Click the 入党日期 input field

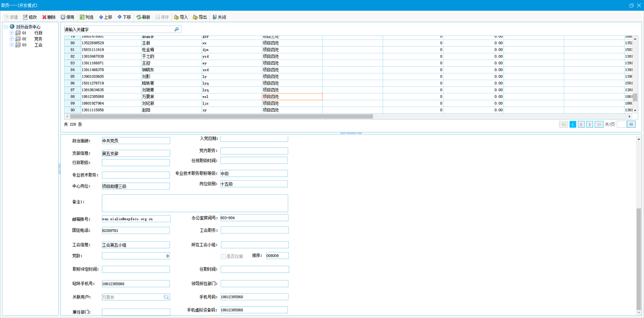coord(254,139)
